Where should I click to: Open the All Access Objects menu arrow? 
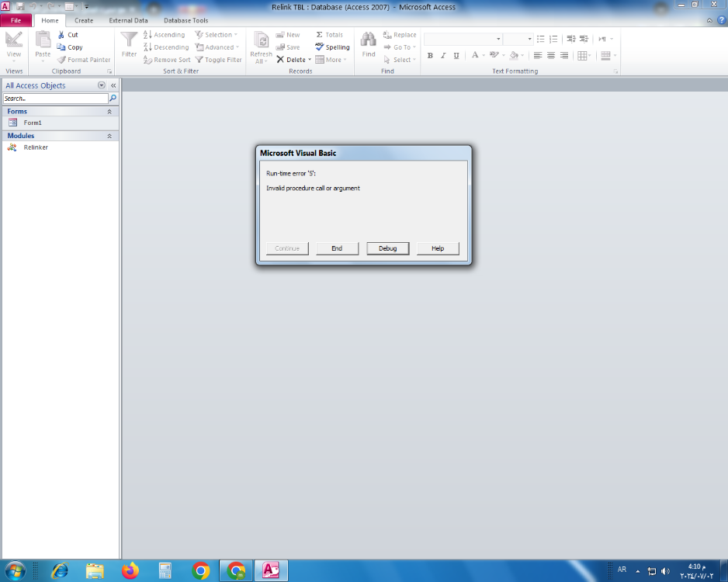click(x=101, y=85)
